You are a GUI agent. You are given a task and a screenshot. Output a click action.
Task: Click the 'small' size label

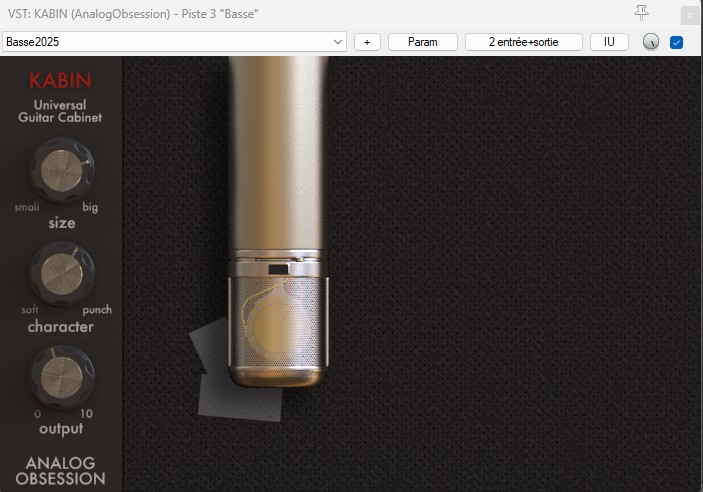click(x=27, y=207)
